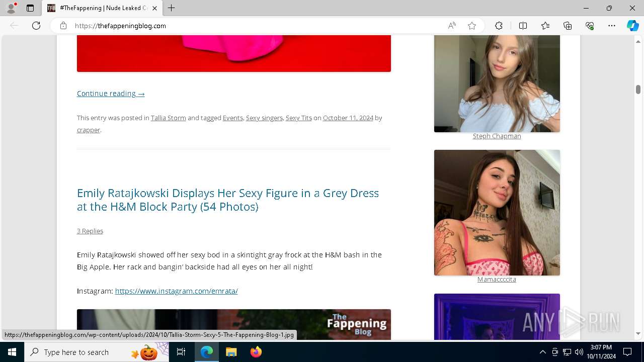Open the Steph Chapman sidebar link
644x362 pixels.
click(x=497, y=136)
